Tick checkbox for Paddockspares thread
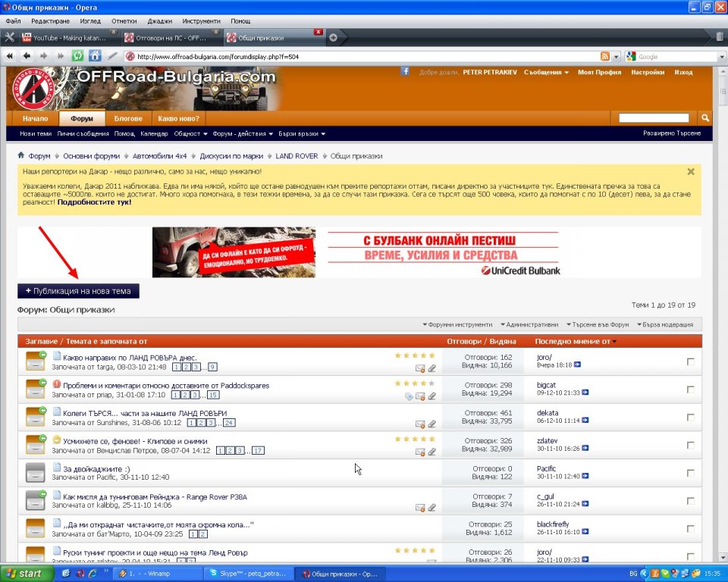Screen dimensions: 728x582 tap(691, 390)
